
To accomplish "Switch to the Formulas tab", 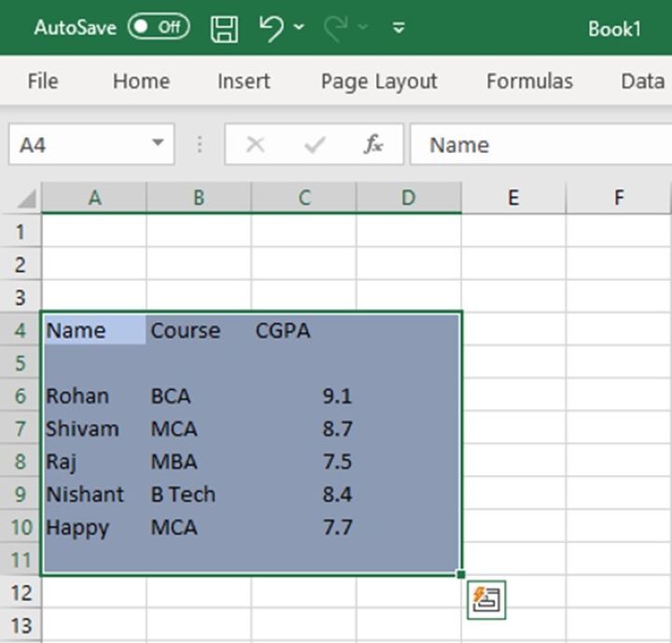I will [x=529, y=81].
